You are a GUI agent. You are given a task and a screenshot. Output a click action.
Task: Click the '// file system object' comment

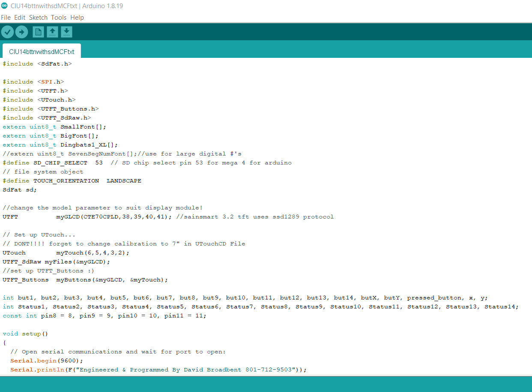(43, 172)
